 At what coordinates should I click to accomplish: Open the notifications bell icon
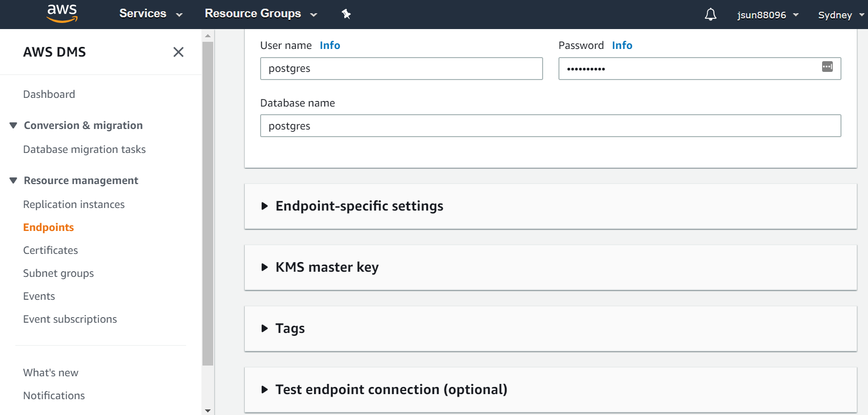pyautogui.click(x=710, y=15)
